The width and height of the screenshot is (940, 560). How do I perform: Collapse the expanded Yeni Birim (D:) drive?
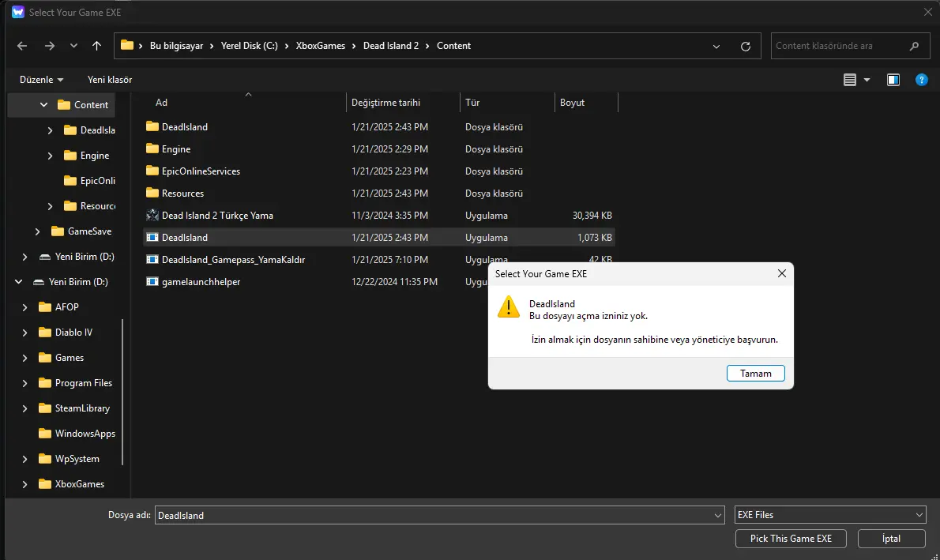click(19, 282)
